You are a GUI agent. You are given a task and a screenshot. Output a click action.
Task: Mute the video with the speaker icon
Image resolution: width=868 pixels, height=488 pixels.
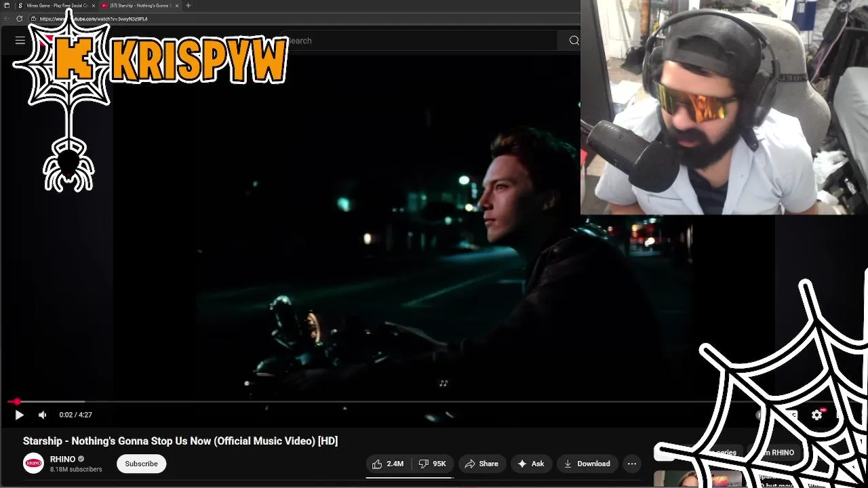point(43,415)
